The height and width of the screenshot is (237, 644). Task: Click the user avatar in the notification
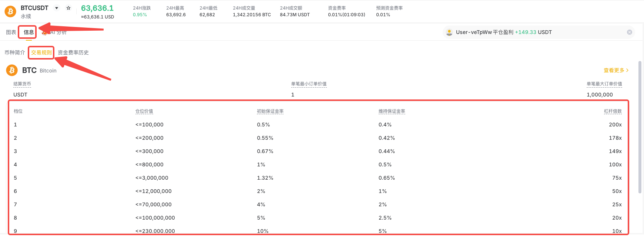pyautogui.click(x=449, y=32)
